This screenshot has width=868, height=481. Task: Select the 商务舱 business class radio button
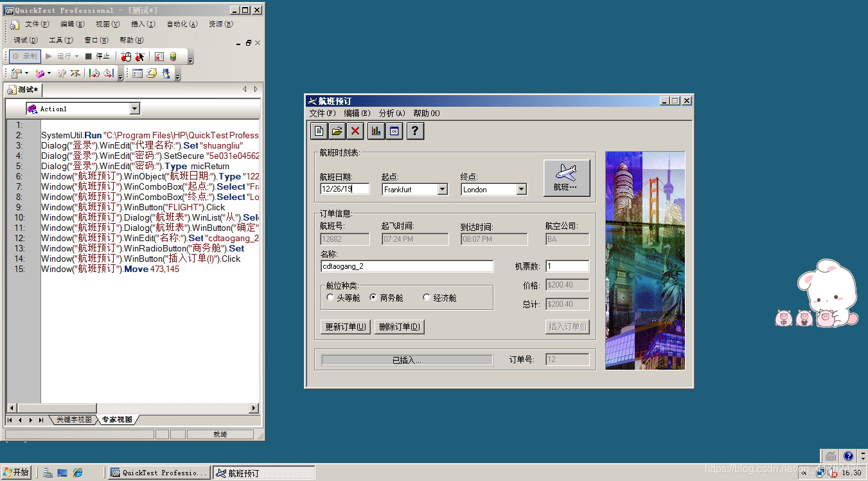[x=373, y=296]
